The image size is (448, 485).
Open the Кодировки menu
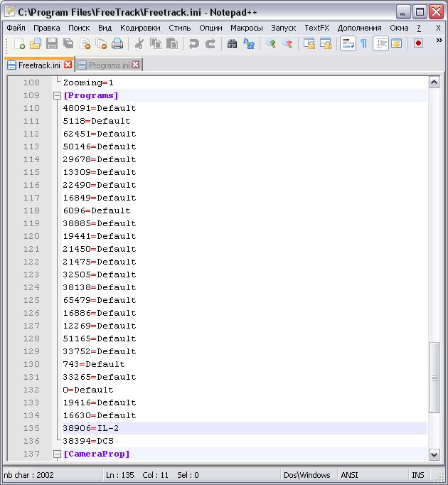tap(140, 28)
